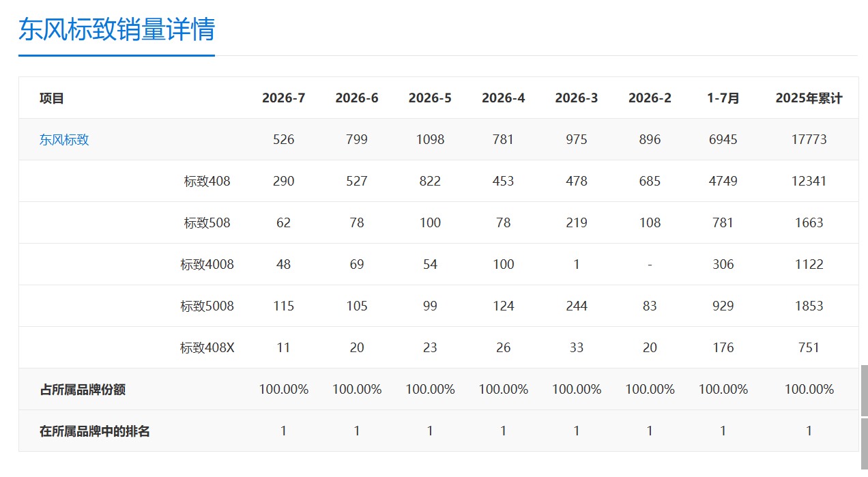Click the 2026-4 column header

504,98
